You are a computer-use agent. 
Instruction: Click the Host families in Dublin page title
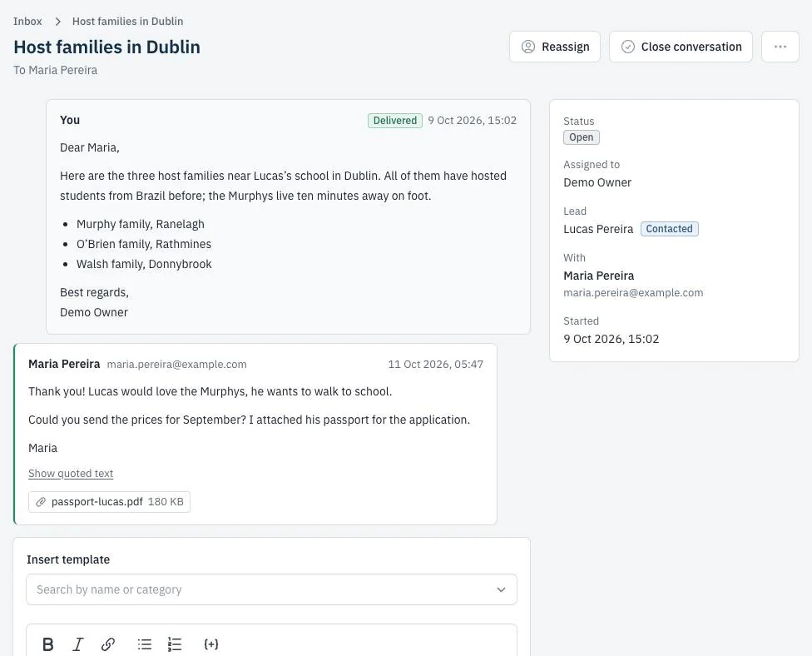pyautogui.click(x=106, y=47)
